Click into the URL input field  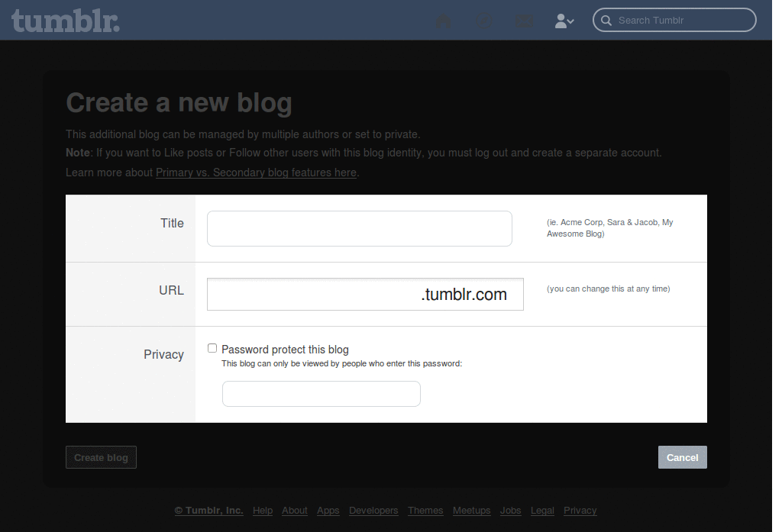click(365, 294)
